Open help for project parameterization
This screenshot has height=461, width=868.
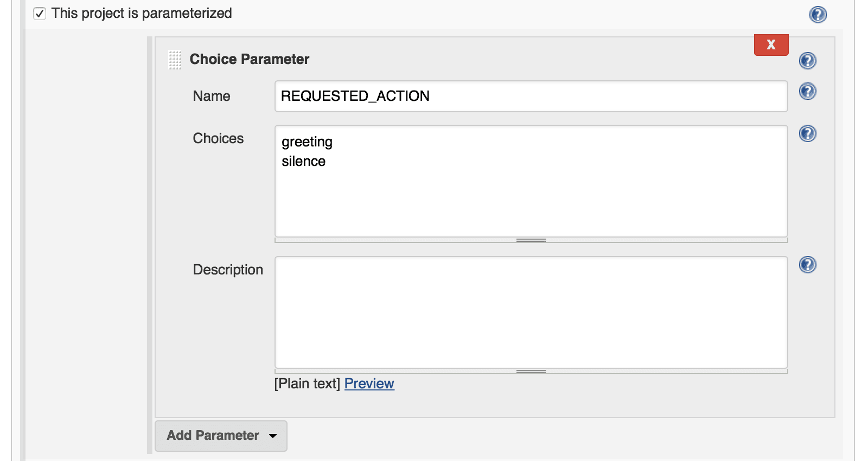817,15
